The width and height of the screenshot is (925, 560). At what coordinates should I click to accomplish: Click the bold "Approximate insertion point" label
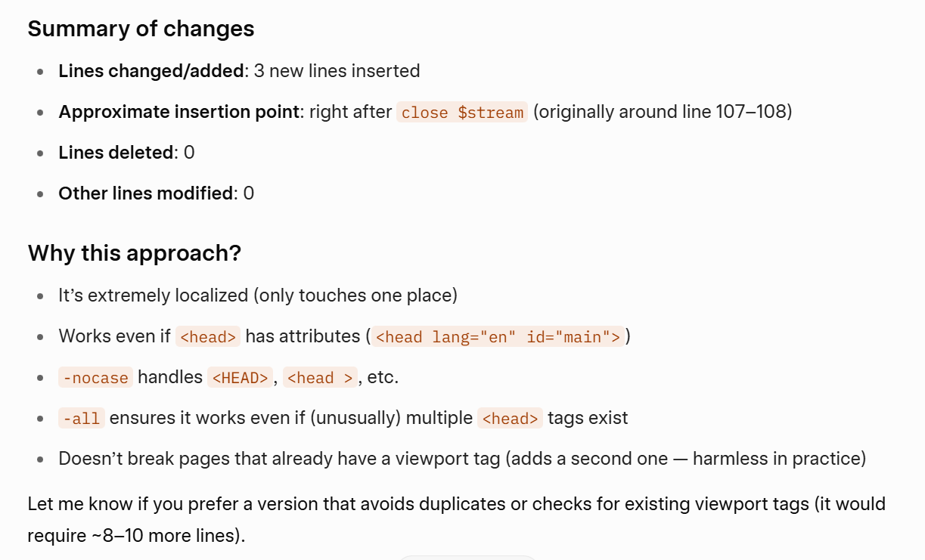(179, 112)
